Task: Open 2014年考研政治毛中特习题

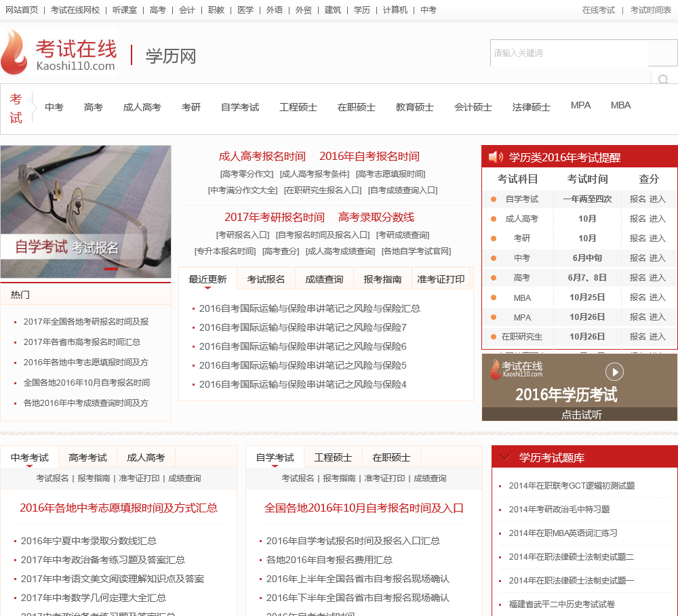Action: coord(559,510)
